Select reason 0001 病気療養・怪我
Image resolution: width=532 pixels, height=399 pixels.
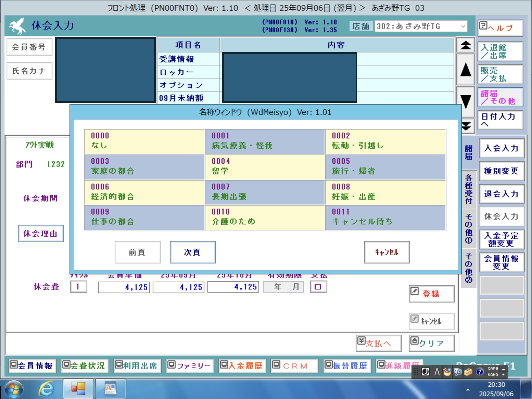(x=265, y=141)
